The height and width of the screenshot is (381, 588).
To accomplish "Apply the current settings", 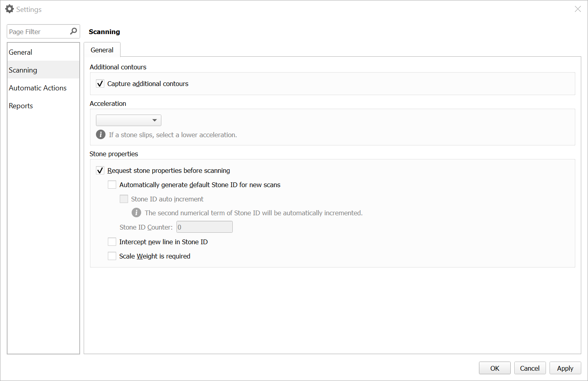I will click(565, 368).
